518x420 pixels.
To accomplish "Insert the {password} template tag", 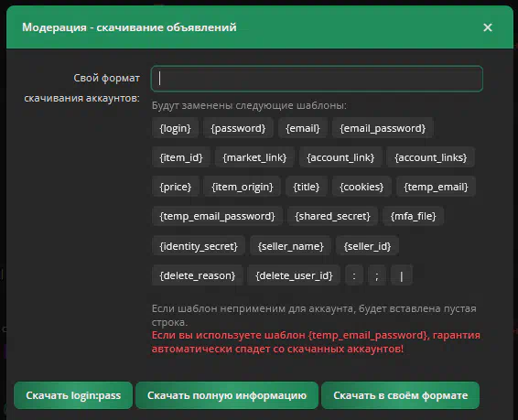I will 238,128.
